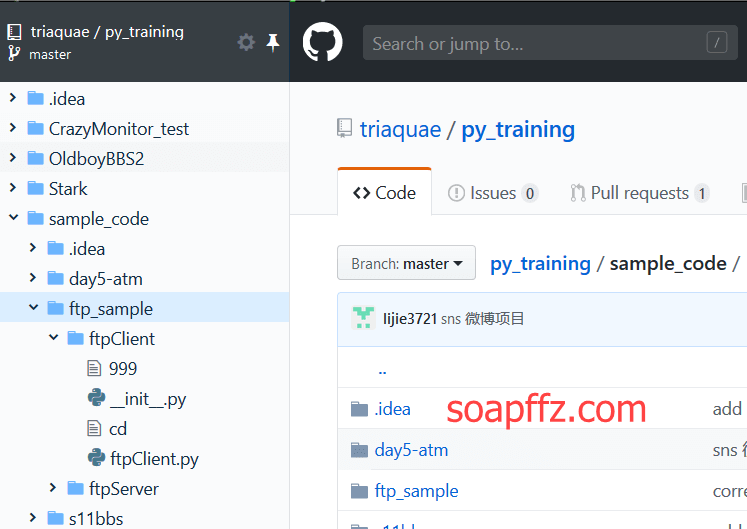Go to py_training in breadcrumb path
The height and width of the screenshot is (529, 747).
point(540,264)
